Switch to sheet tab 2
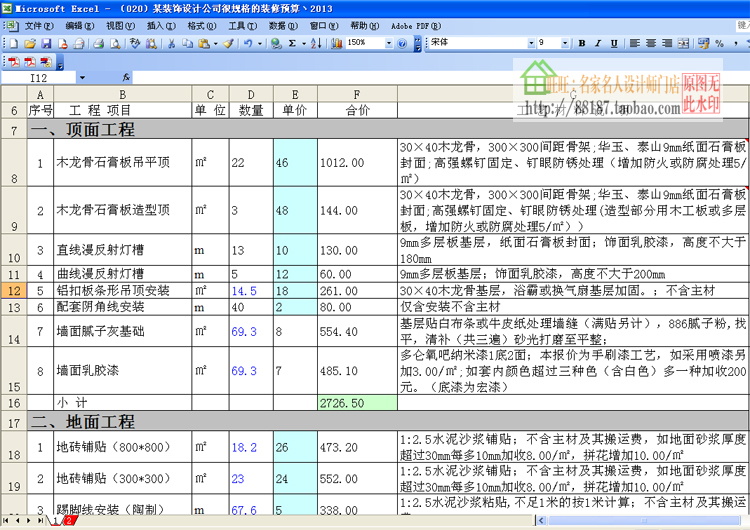Viewport: 750px width, 530px height. tap(69, 520)
